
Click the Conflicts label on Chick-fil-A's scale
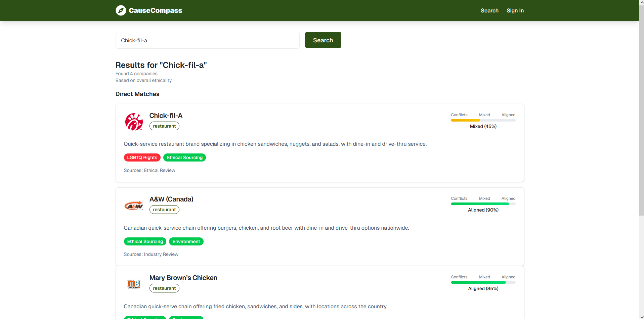click(459, 115)
